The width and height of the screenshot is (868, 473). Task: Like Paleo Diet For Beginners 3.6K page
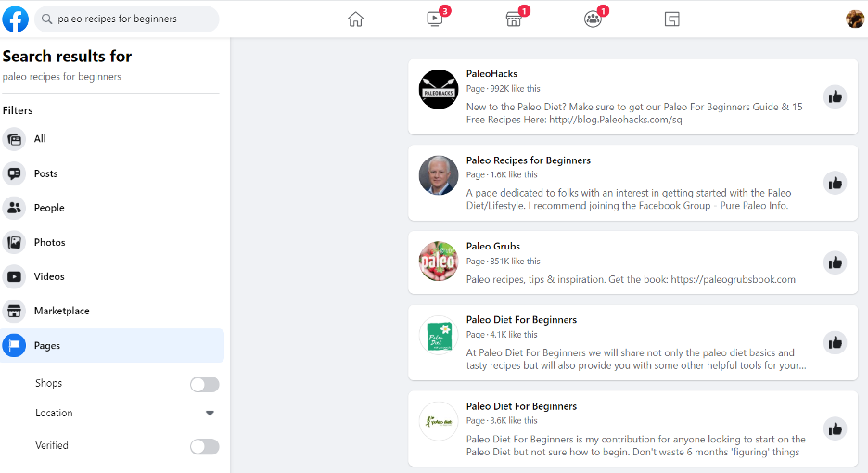click(835, 428)
